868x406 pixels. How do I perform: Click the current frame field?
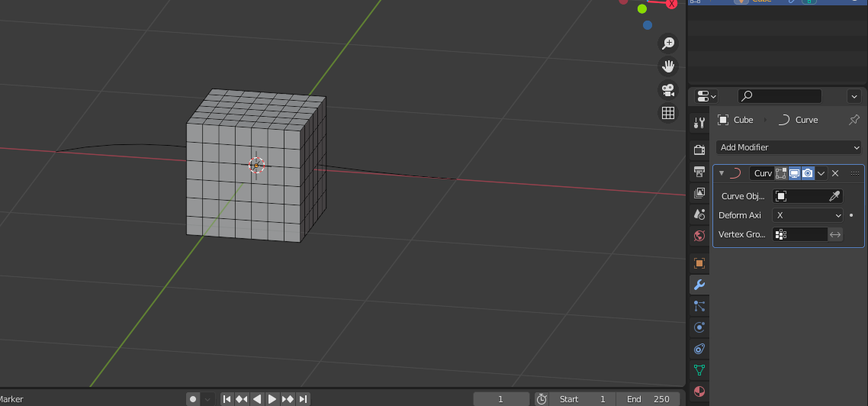pos(501,399)
